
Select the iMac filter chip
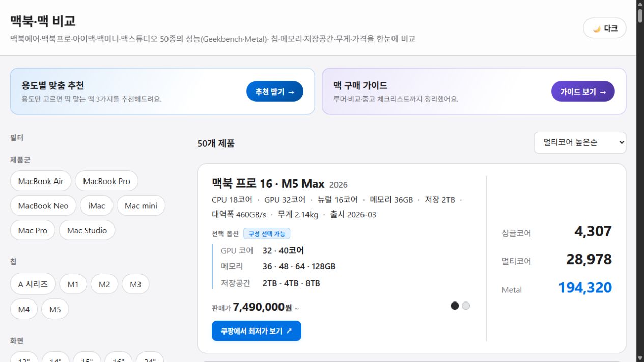tap(97, 206)
